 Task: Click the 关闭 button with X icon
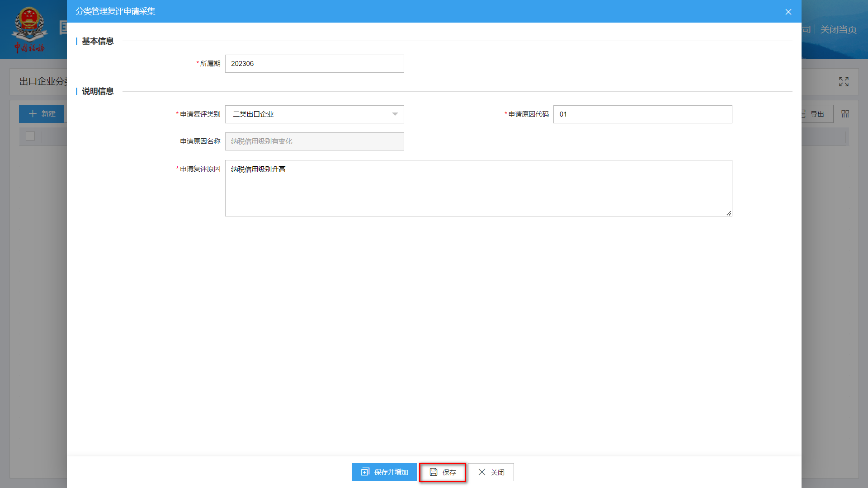pos(491,472)
